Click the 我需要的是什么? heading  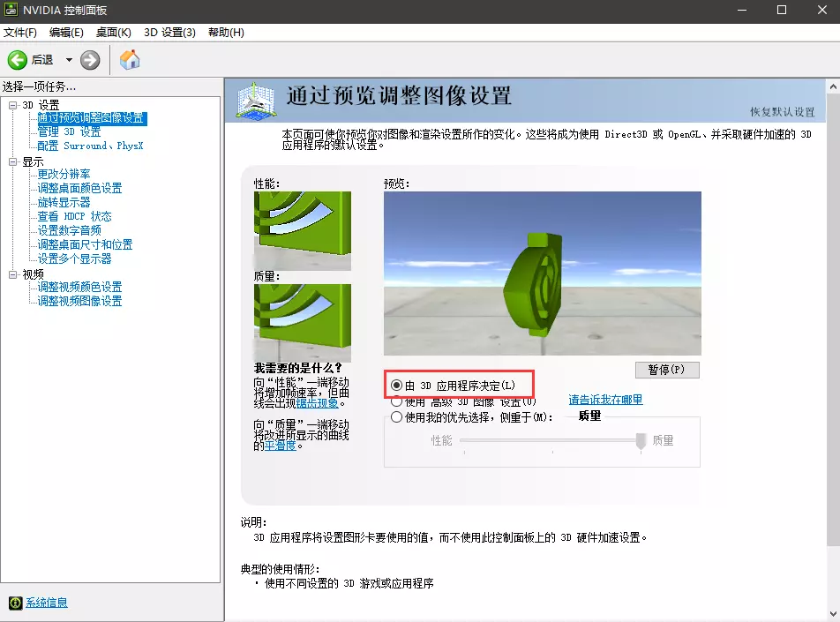(x=298, y=368)
